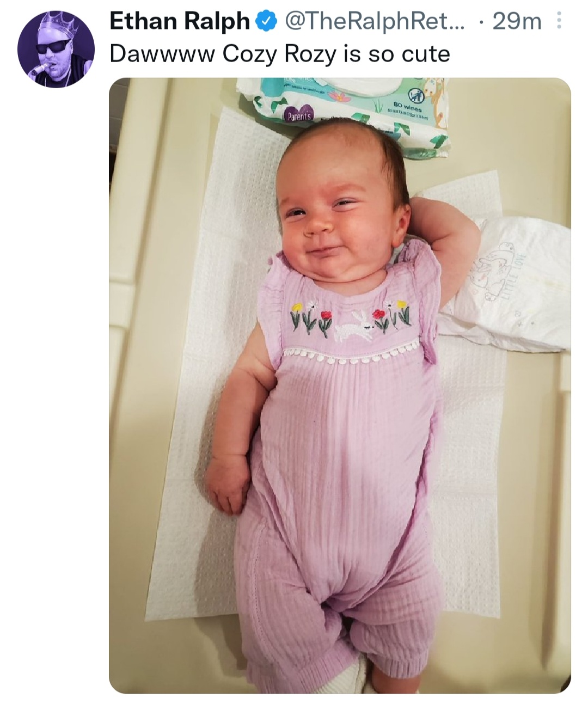Image resolution: width=588 pixels, height=704 pixels.
Task: Open Ethan Ralph's profile avatar
Action: click(x=56, y=50)
